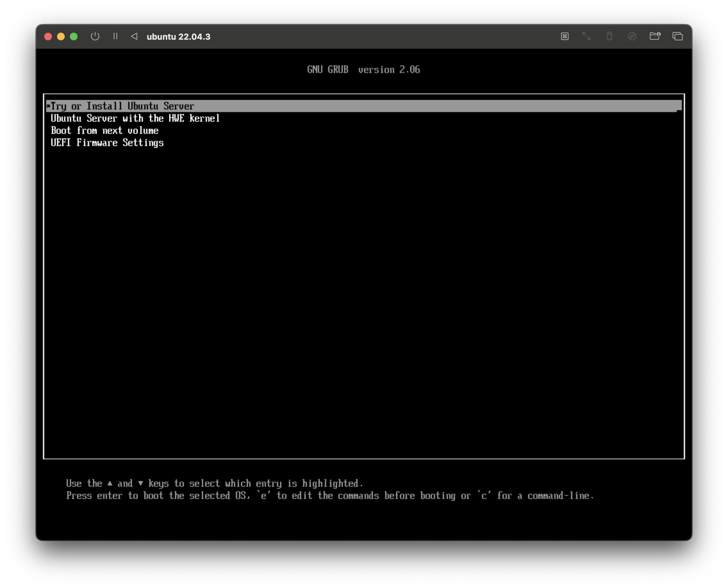Click the power button icon in toolbar

coord(95,36)
